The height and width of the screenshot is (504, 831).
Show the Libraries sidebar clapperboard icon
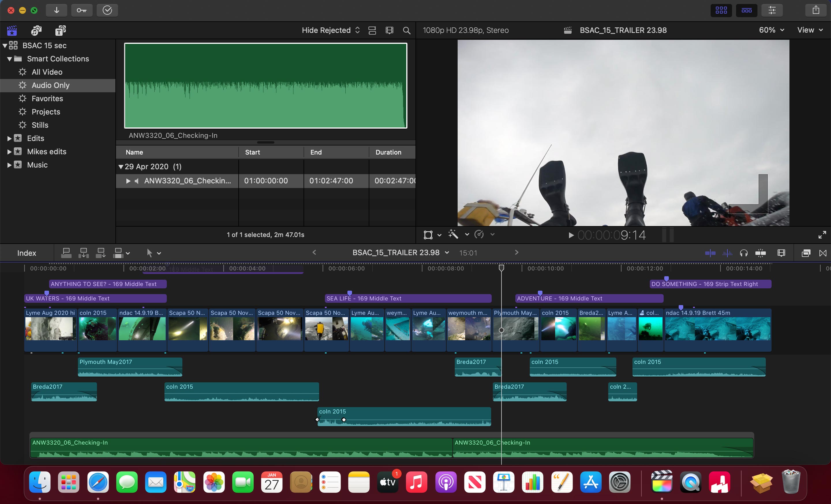tap(12, 30)
